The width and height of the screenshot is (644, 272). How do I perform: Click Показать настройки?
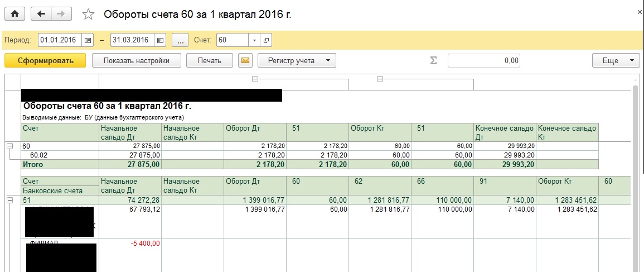point(136,60)
